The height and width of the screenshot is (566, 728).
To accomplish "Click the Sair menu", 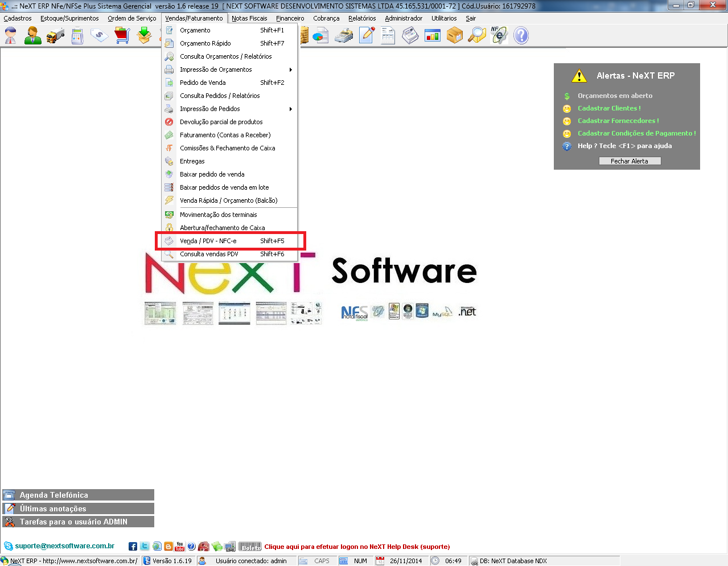I will click(x=471, y=18).
